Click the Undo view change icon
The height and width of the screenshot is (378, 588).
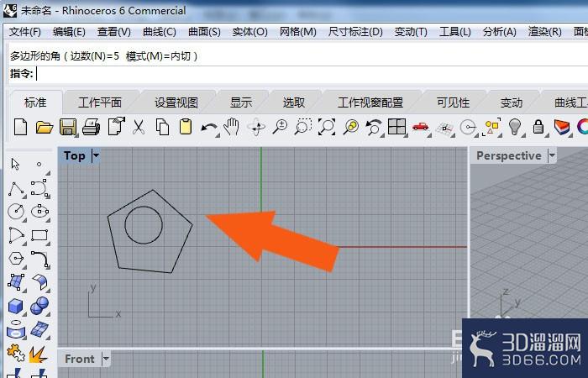[x=374, y=127]
